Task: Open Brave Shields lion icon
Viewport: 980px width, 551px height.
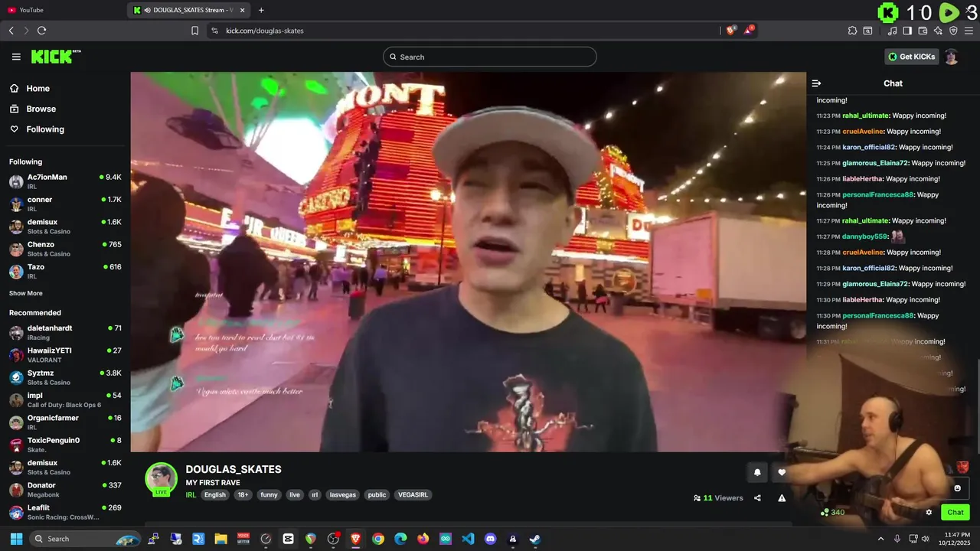Action: pyautogui.click(x=730, y=31)
